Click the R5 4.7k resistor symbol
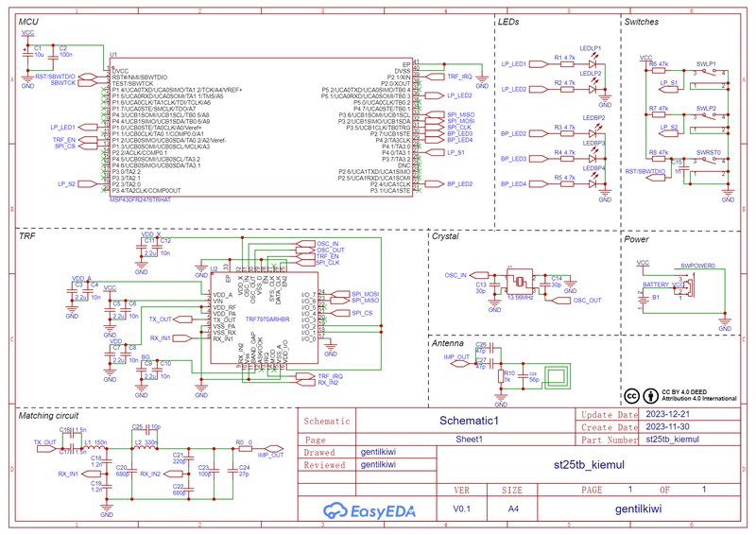The width and height of the screenshot is (756, 535). (566, 183)
